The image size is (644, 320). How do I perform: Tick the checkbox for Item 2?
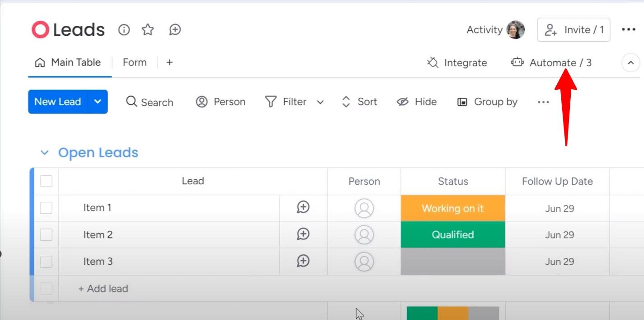click(x=46, y=234)
